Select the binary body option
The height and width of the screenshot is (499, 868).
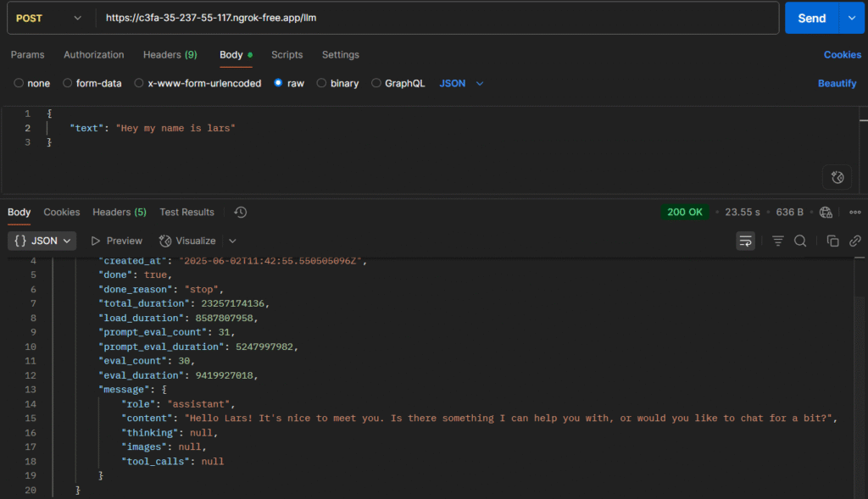click(322, 84)
